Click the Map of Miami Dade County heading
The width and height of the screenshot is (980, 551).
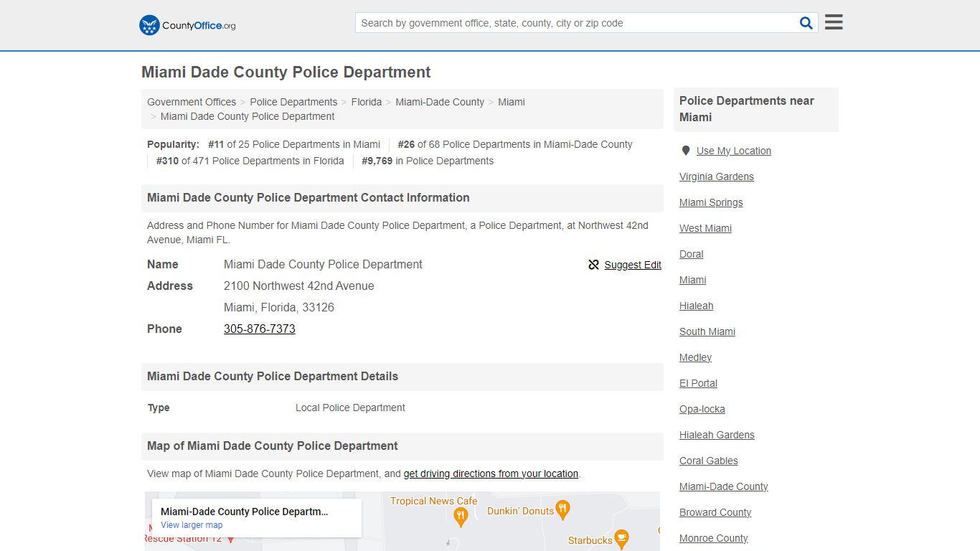click(x=273, y=446)
